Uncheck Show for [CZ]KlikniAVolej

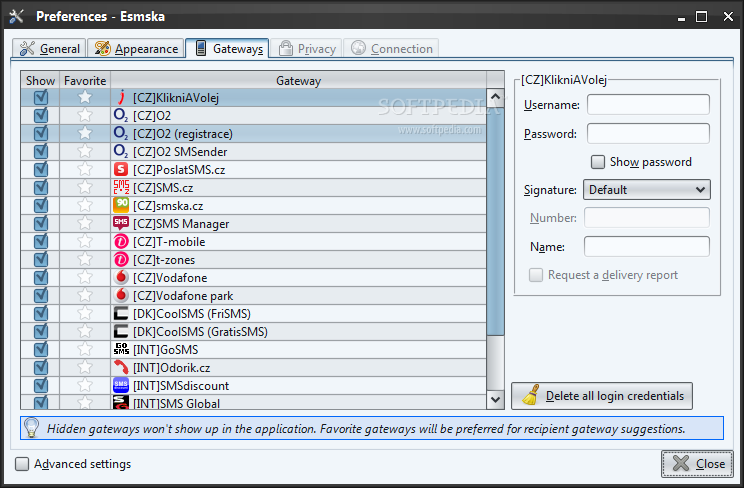[x=41, y=97]
